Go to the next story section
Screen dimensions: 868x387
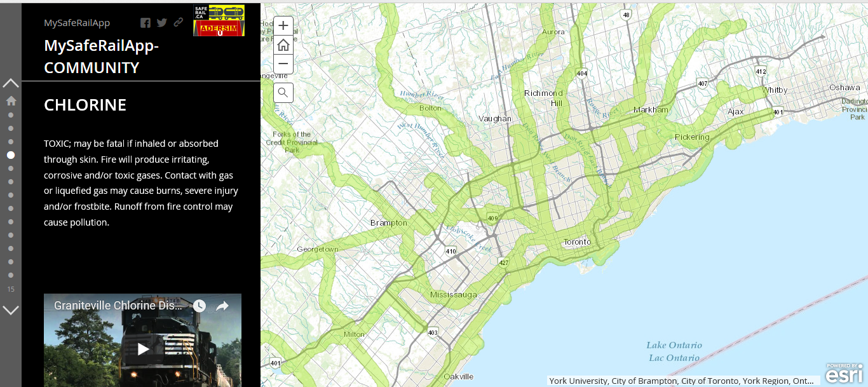point(11,310)
